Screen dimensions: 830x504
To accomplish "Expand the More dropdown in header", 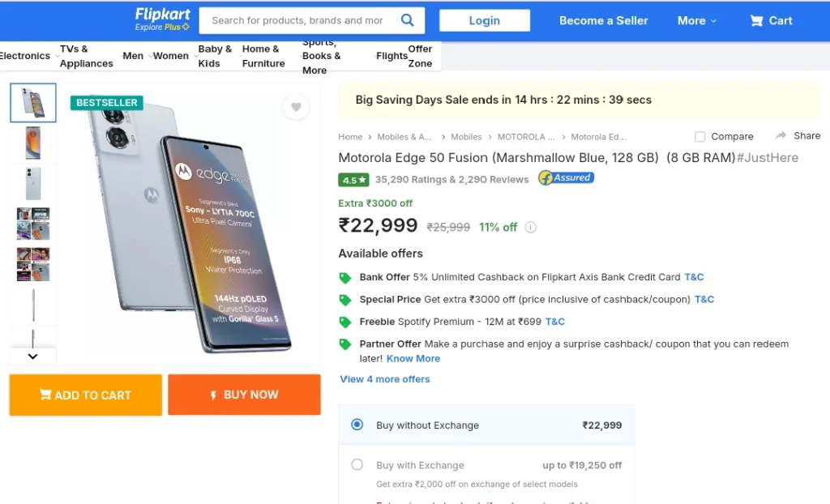I will tap(696, 20).
